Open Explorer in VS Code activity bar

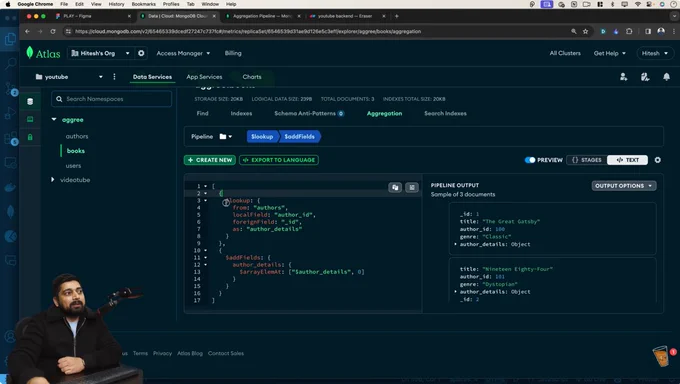(x=10, y=39)
